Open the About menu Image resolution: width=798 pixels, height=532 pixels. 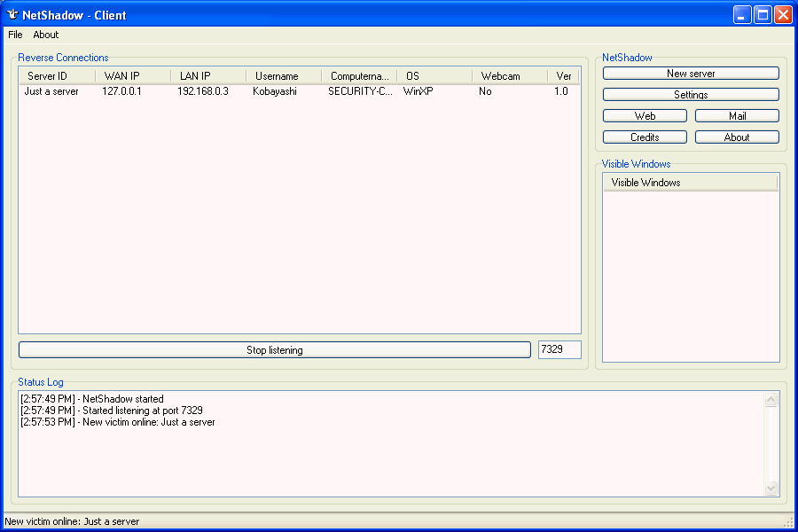tap(45, 35)
